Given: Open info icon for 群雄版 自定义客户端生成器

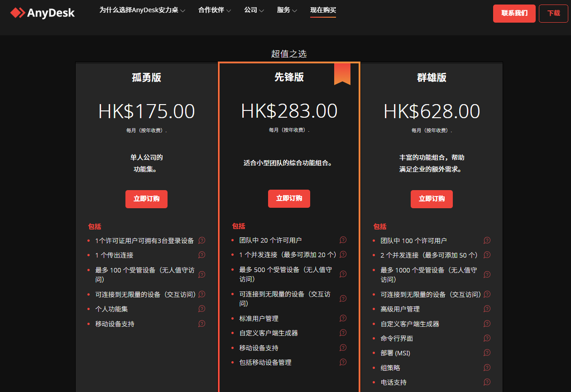Looking at the screenshot, I should (x=487, y=324).
